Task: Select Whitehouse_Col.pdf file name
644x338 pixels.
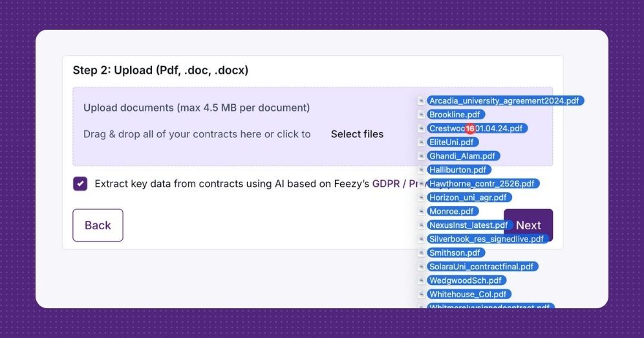Action: coord(469,294)
